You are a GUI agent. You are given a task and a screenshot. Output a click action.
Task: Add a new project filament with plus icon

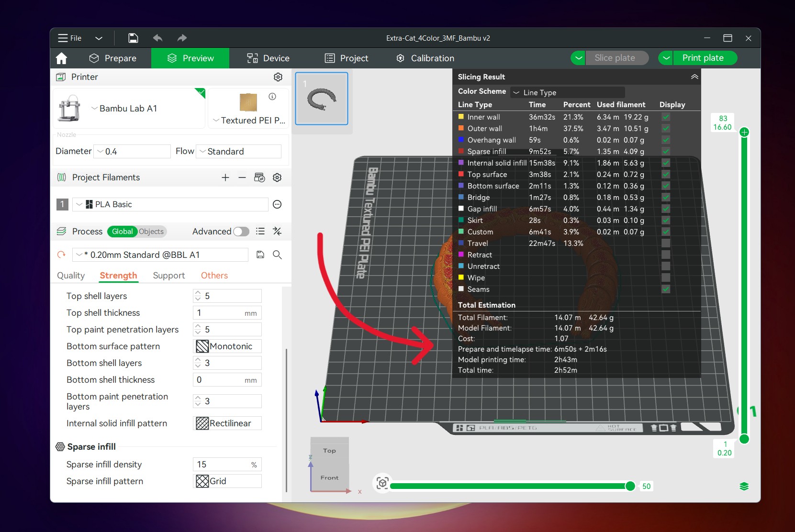coord(225,177)
